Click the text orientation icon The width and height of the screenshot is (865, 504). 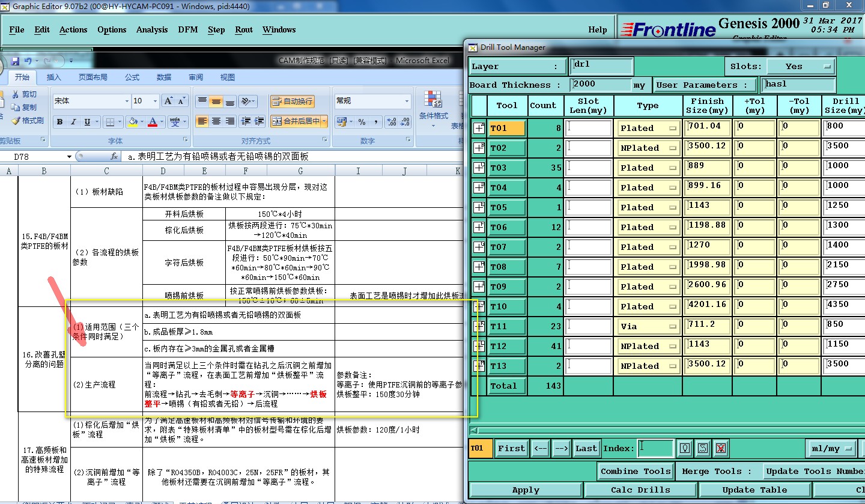(246, 101)
